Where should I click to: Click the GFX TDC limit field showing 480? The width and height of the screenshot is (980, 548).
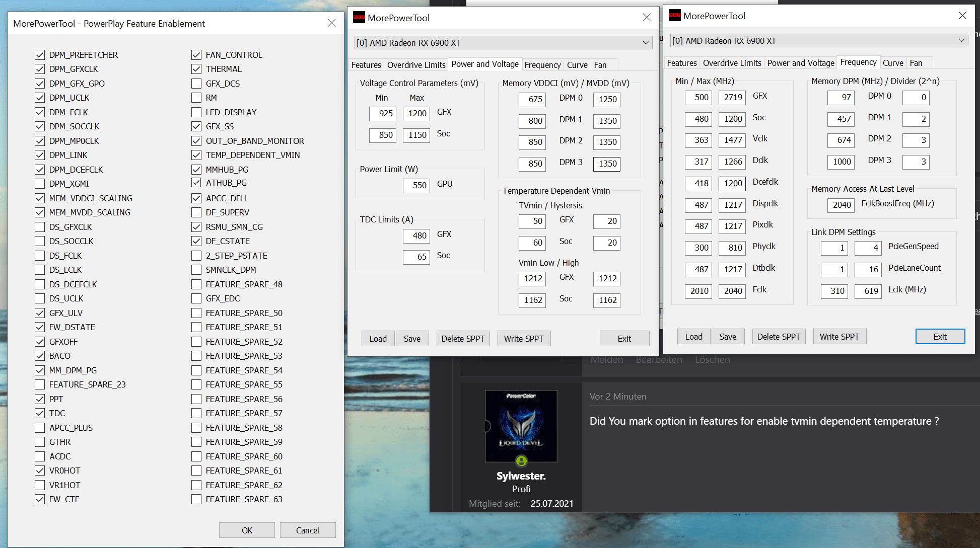pos(416,236)
